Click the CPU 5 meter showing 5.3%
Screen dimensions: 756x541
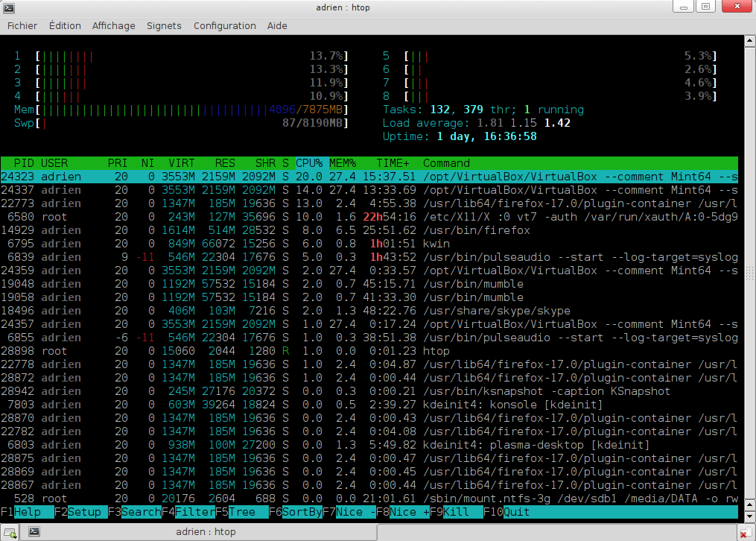pyautogui.click(x=550, y=56)
